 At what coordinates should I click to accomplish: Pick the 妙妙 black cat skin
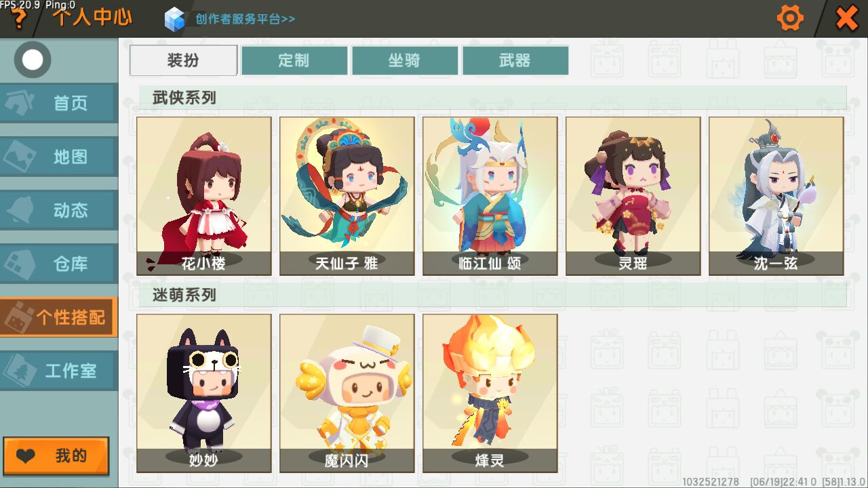[204, 393]
